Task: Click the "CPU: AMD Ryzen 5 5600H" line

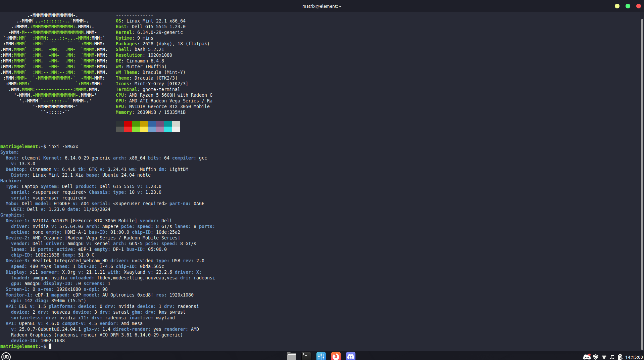Action: click(164, 95)
